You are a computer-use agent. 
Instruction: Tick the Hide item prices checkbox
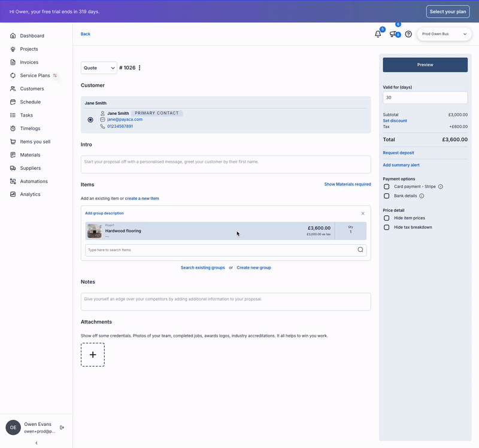[387, 218]
